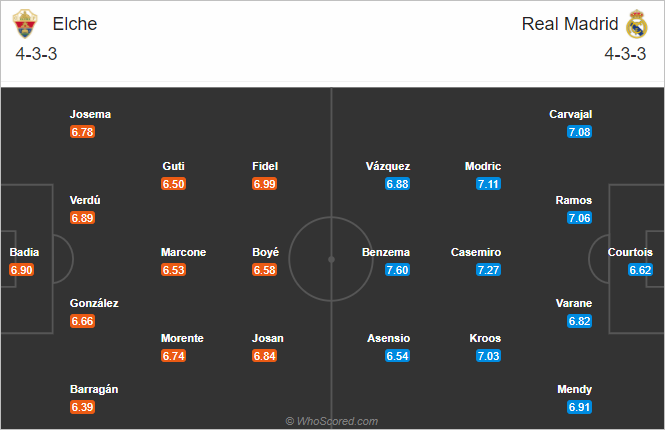
Task: Click the Marcone player name
Action: pyautogui.click(x=183, y=252)
